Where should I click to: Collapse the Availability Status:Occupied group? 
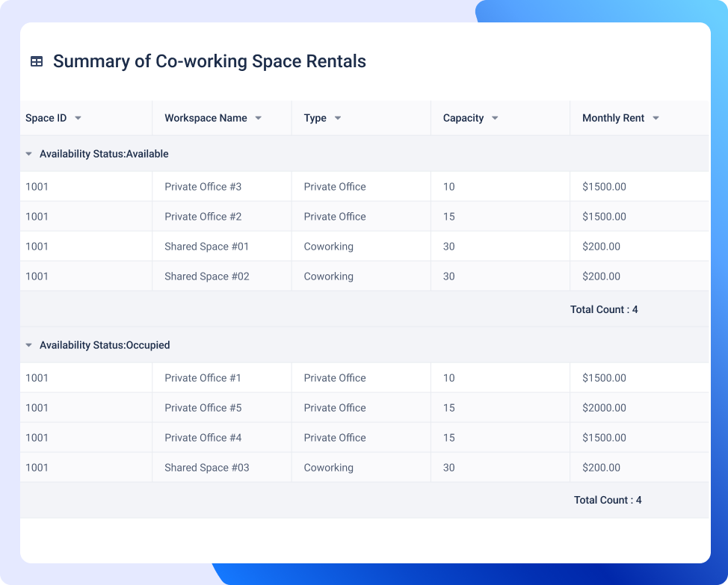coord(29,345)
